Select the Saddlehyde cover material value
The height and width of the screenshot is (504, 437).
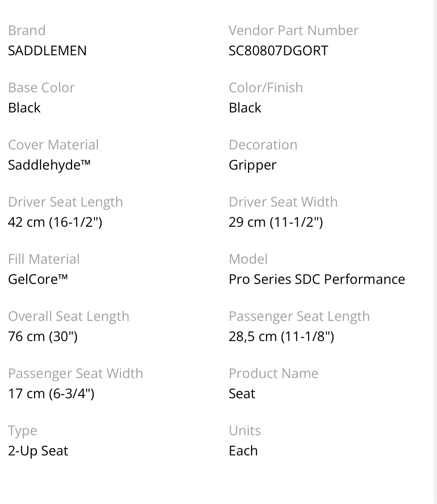[49, 165]
